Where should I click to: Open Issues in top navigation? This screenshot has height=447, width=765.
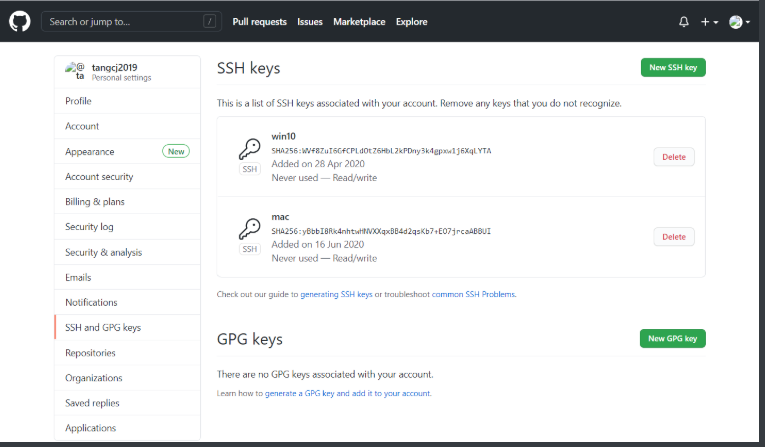[310, 22]
